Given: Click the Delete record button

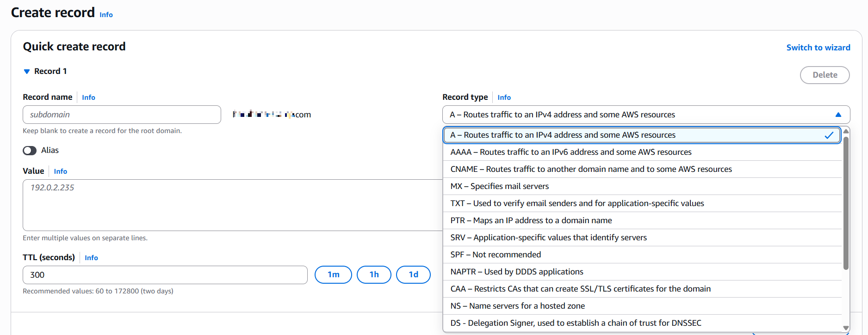Looking at the screenshot, I should [x=825, y=75].
